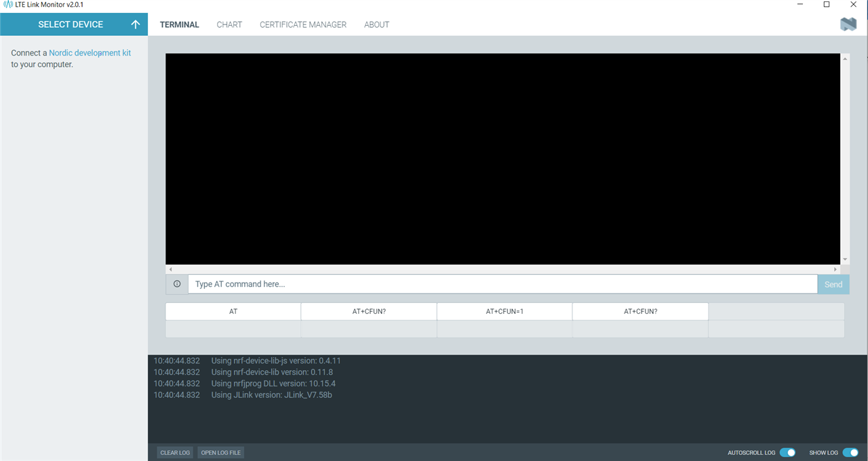Close the LTE Link Monitor window

click(854, 4)
